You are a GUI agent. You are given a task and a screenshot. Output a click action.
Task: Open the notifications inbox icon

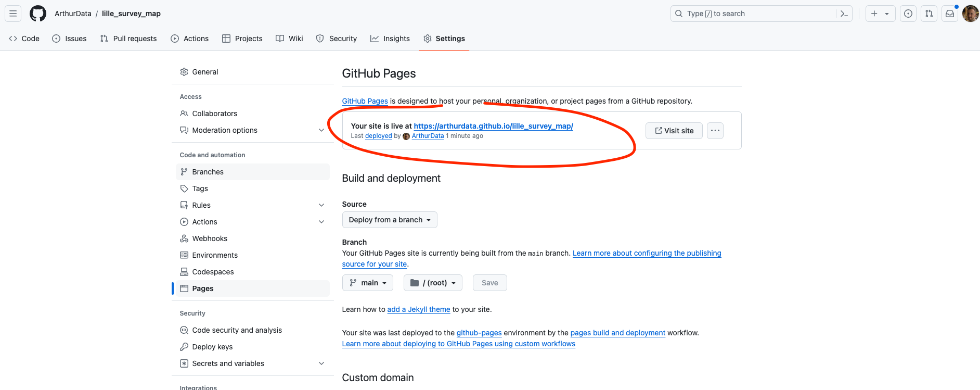tap(950, 14)
